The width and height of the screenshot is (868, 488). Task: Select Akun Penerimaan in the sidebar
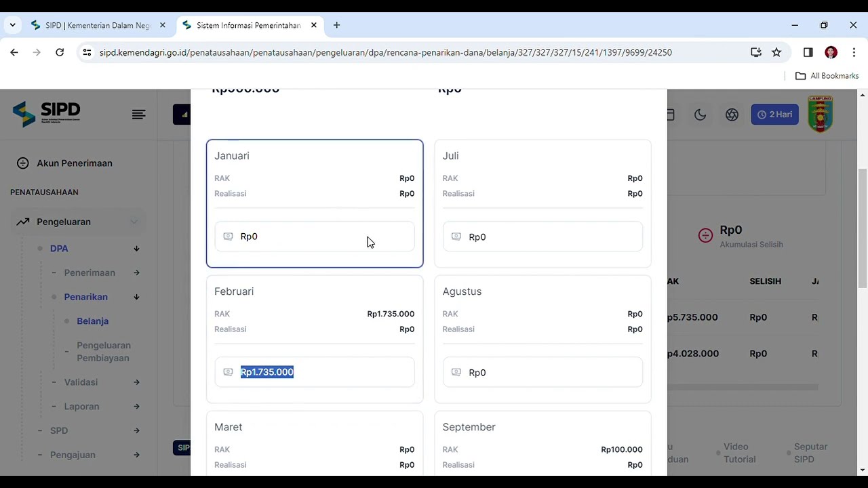pos(75,163)
